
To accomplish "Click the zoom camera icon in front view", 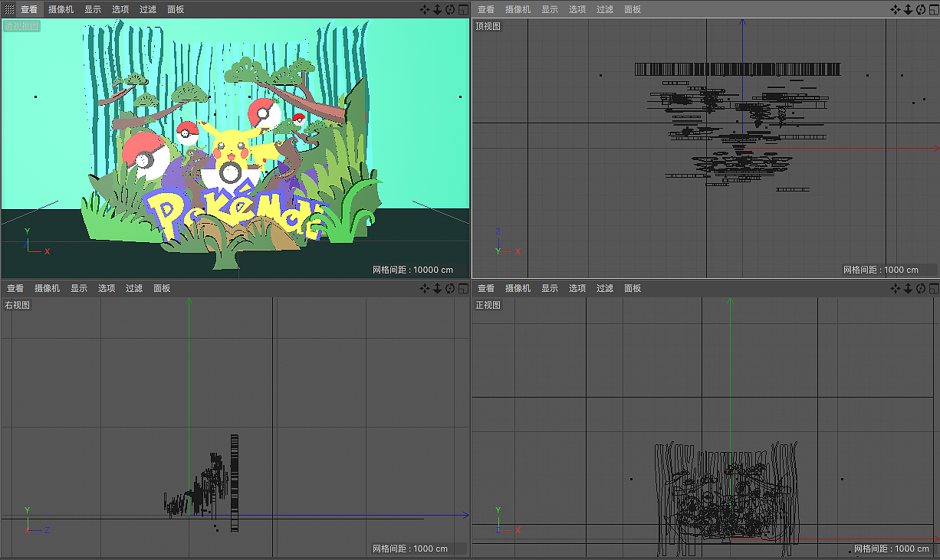I will click(908, 288).
